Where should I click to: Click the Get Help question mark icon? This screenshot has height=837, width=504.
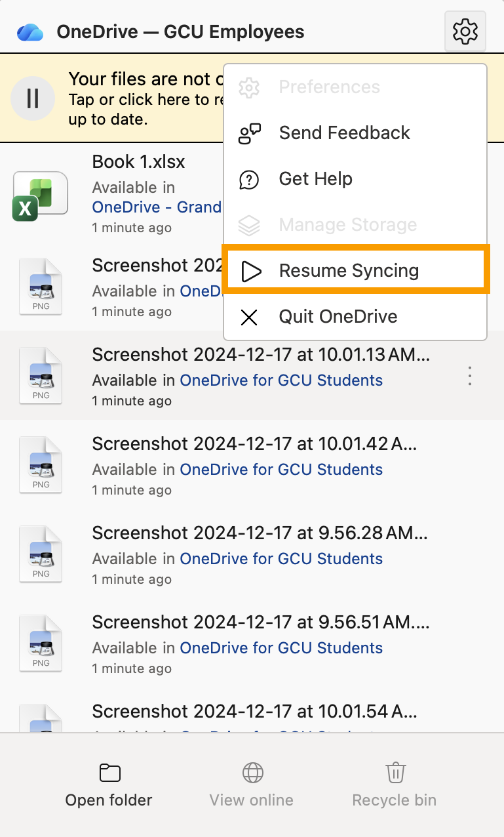click(249, 179)
